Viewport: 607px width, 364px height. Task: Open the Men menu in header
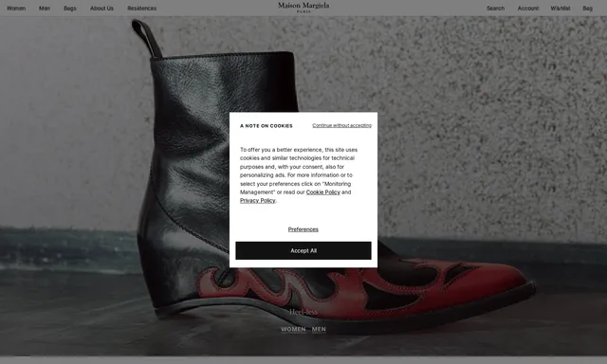click(45, 9)
